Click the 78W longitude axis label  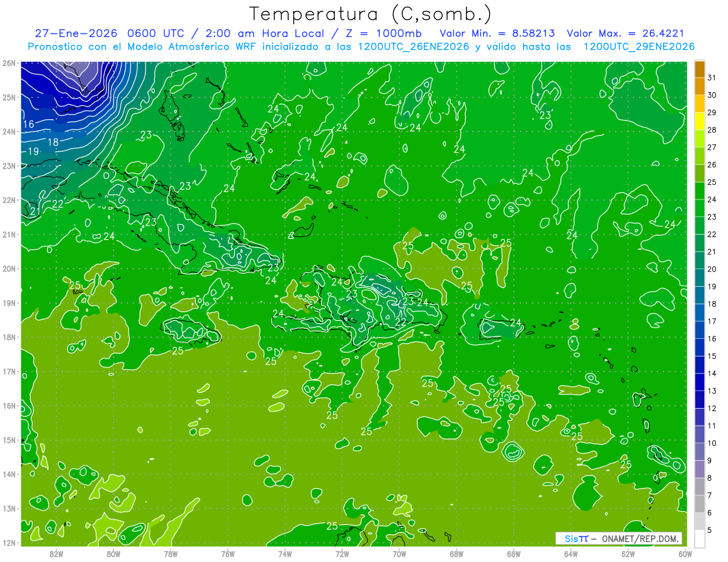tap(170, 554)
